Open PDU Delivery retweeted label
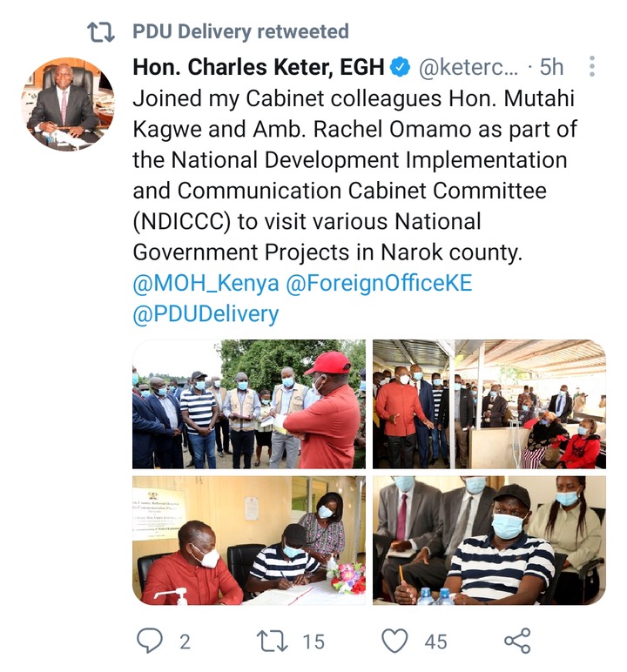 [240, 32]
